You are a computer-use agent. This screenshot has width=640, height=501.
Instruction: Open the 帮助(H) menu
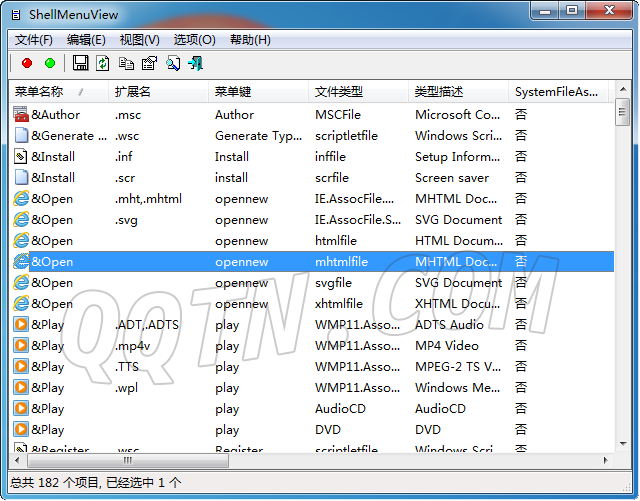[x=250, y=40]
